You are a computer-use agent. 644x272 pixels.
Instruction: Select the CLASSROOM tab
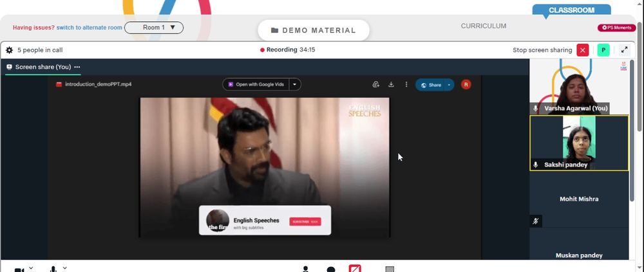(x=571, y=10)
